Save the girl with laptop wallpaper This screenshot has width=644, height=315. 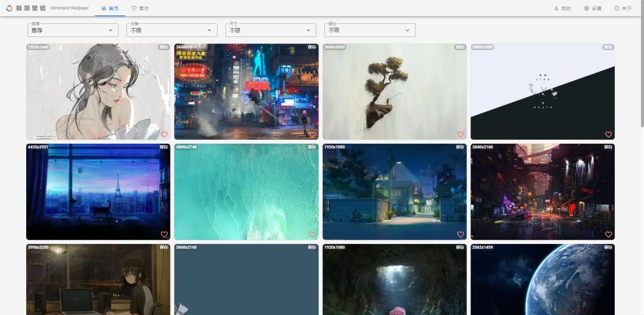coord(164,247)
